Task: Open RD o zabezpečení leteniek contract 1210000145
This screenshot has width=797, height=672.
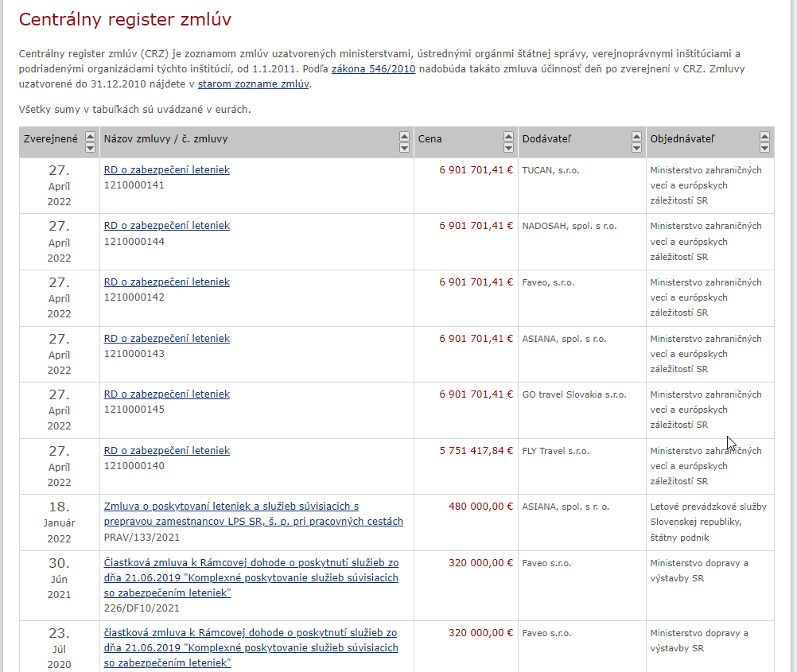Action: pyautogui.click(x=167, y=394)
